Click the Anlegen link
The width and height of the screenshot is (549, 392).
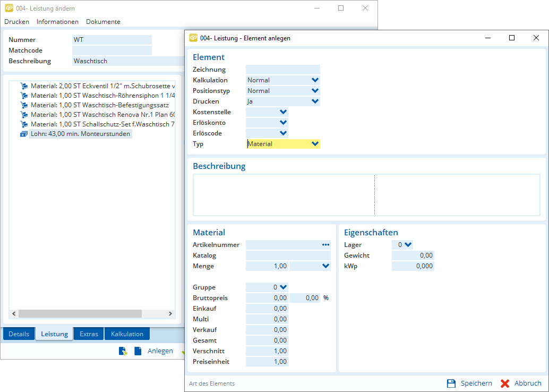pos(160,351)
